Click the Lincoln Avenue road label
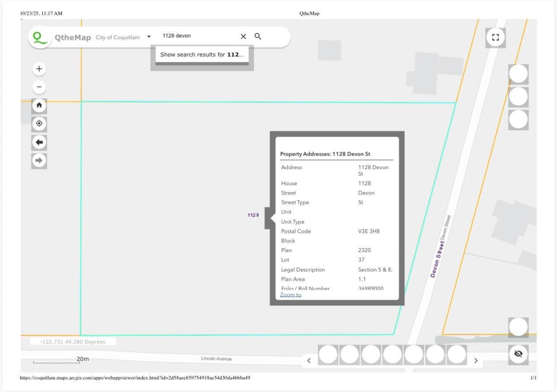Screen dimensions: 557x392 [x=216, y=359]
